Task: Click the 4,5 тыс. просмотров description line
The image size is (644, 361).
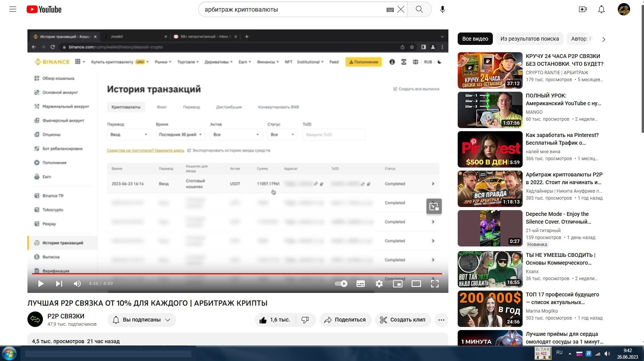Action: (x=76, y=341)
